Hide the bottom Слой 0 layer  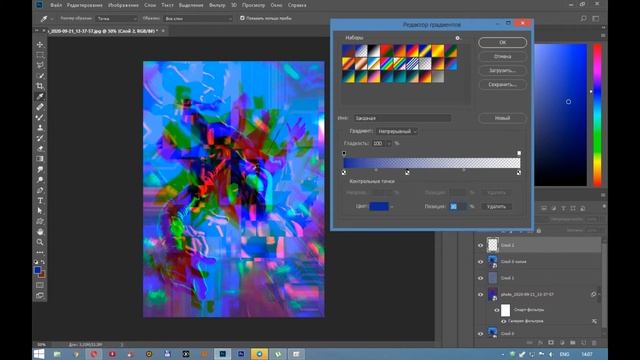tap(480, 333)
